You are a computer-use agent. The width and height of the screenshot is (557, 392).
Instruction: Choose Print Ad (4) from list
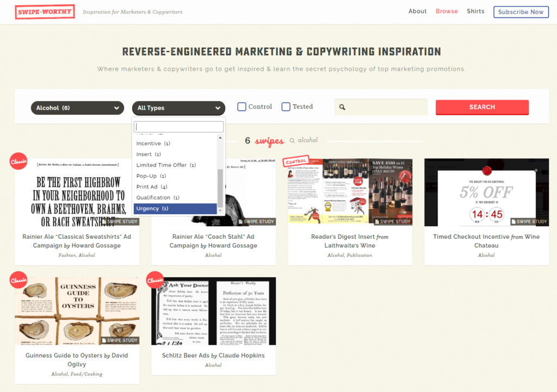[152, 187]
